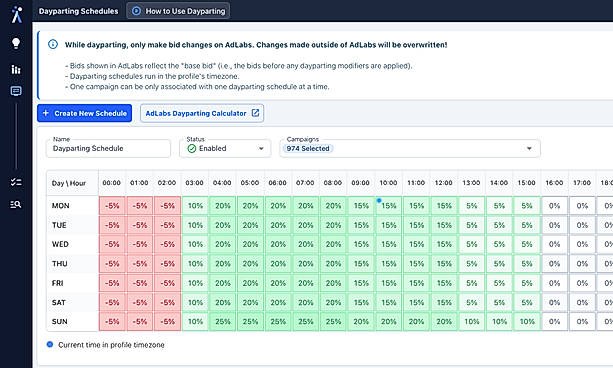The image size is (613, 368).
Task: Click the play icon in How to Use Dayparting
Action: tap(136, 11)
